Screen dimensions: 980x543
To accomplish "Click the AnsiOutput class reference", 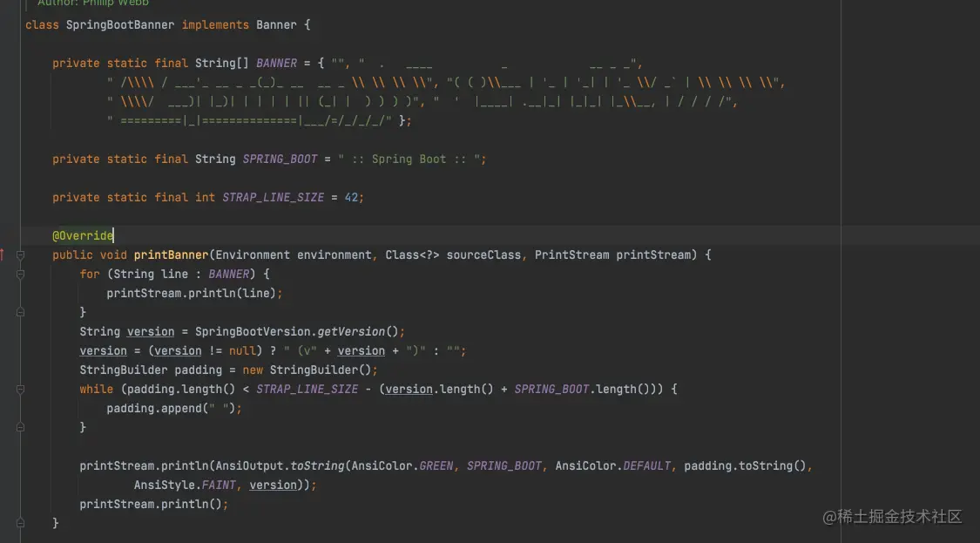I will click(x=249, y=466).
